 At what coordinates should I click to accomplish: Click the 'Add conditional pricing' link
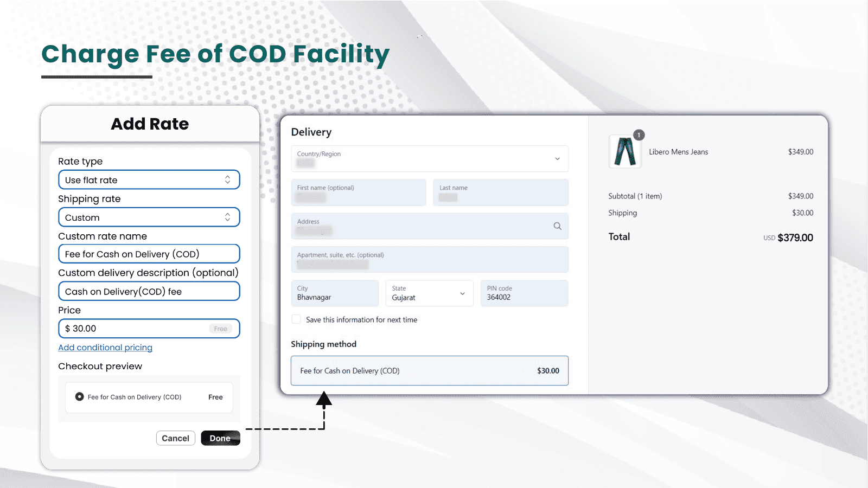pos(105,348)
